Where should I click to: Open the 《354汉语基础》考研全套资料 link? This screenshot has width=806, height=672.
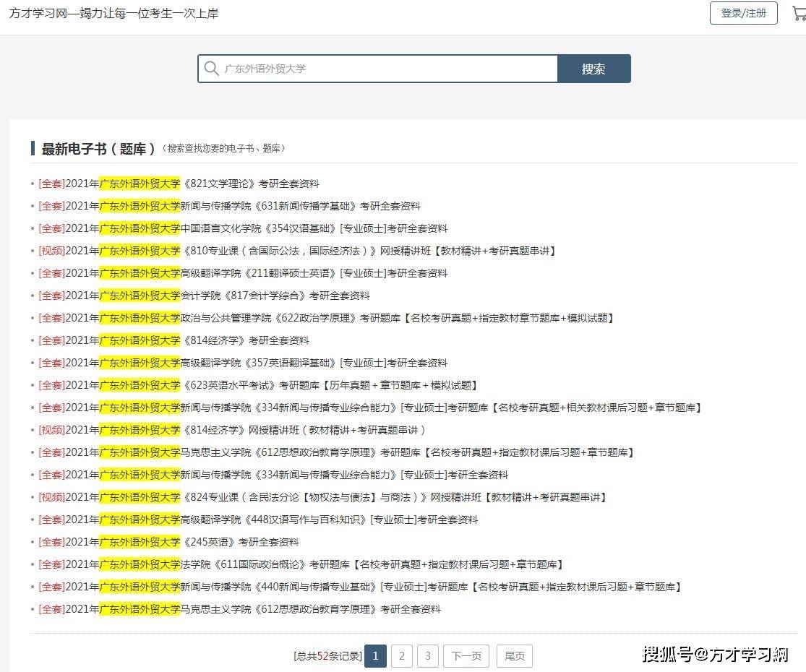click(243, 228)
